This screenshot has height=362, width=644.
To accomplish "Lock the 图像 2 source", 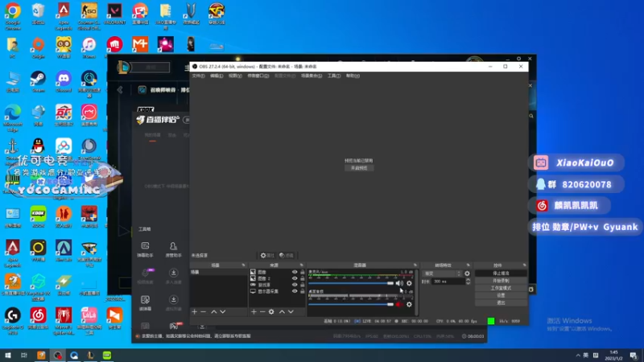I will [x=303, y=278].
